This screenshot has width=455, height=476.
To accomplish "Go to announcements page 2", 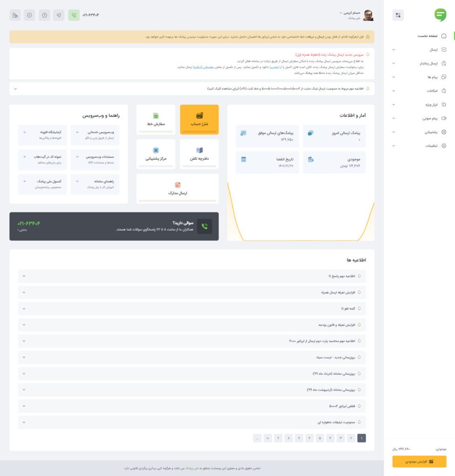I will (351, 438).
